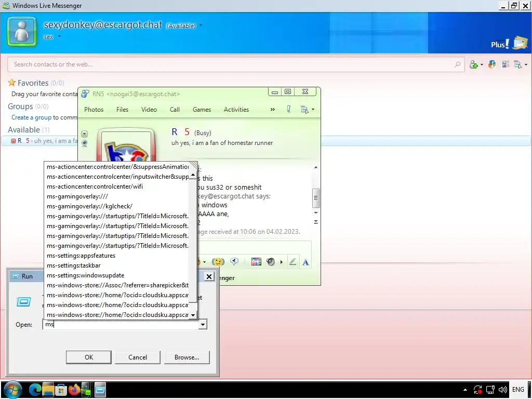Open the Call menu in chat window

pos(175,109)
